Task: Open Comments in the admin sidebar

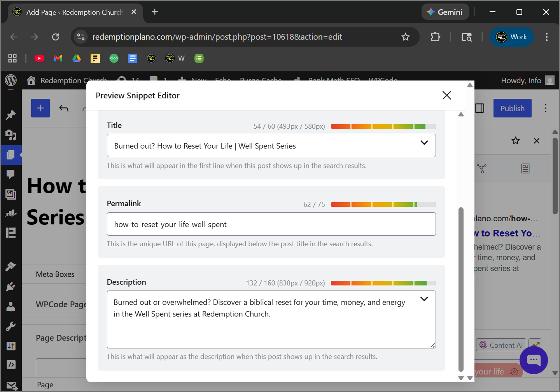Action: 11,174
